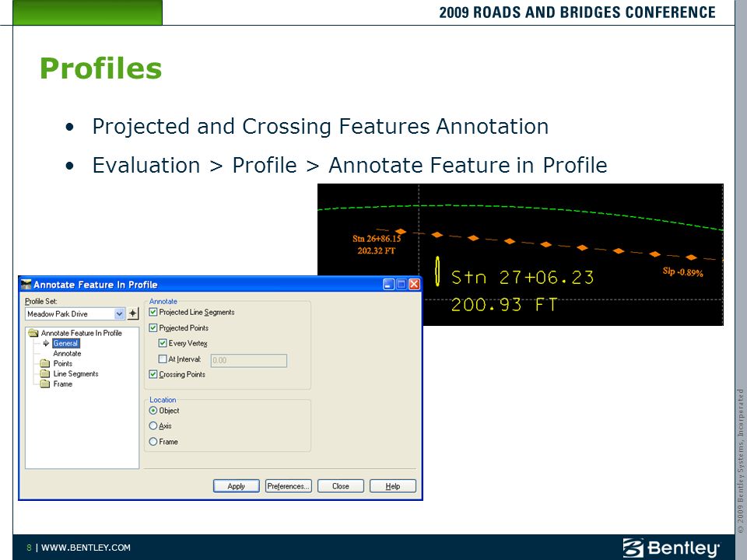The image size is (747, 560).
Task: Click the 202.32 FT orange label
Action: (377, 250)
